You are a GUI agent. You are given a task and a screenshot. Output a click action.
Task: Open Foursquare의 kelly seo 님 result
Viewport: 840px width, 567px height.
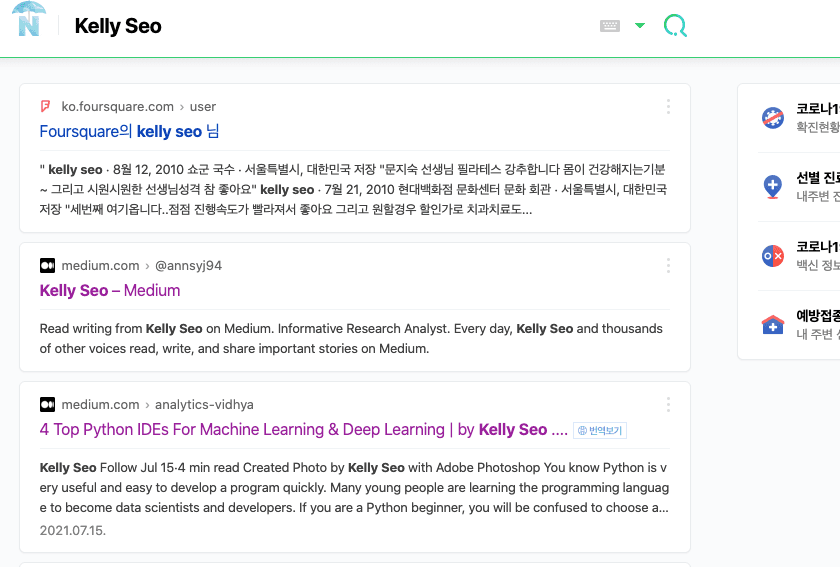point(129,131)
